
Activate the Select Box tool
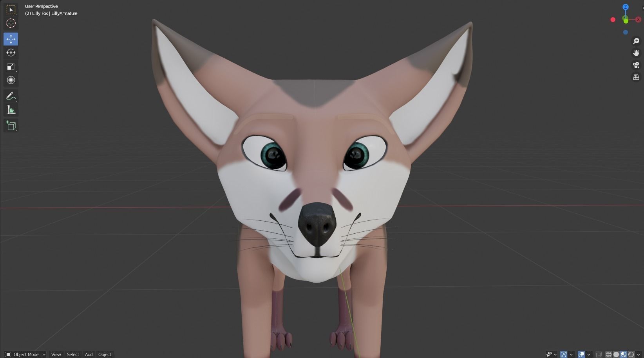pos(11,9)
